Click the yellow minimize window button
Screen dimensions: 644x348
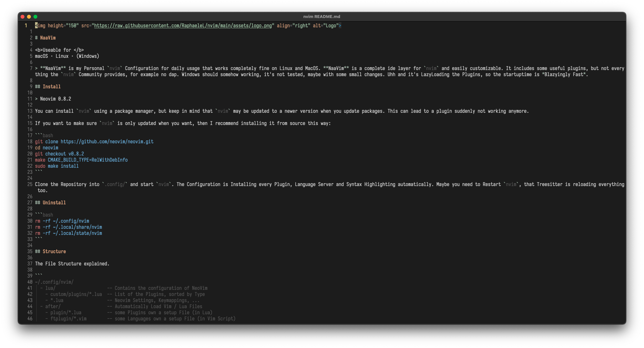29,17
